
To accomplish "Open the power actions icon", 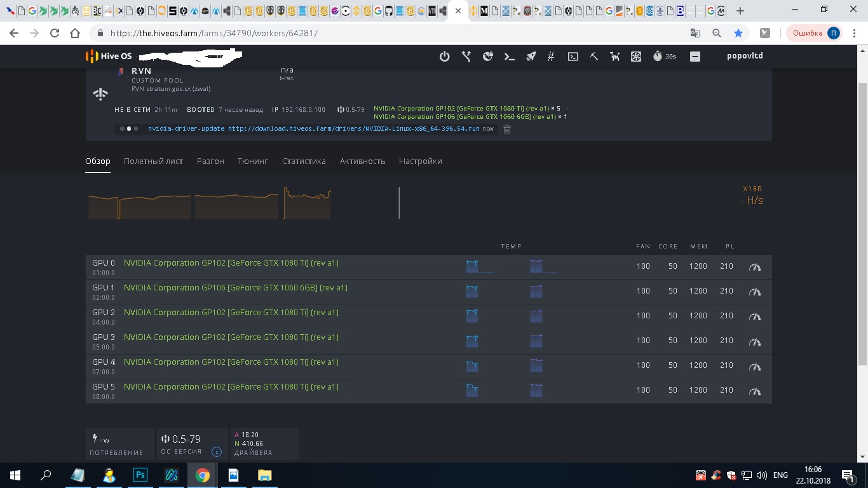I will [x=445, y=57].
